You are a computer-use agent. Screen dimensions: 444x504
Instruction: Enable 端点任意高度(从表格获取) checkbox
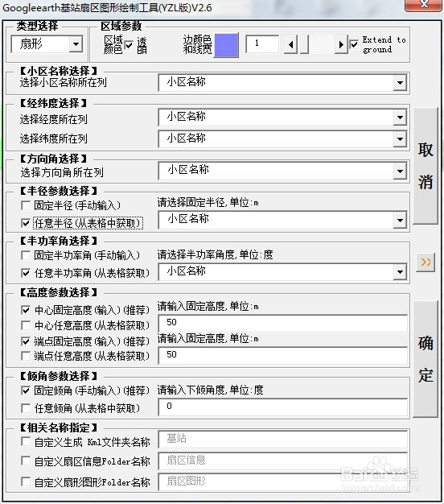(x=26, y=356)
